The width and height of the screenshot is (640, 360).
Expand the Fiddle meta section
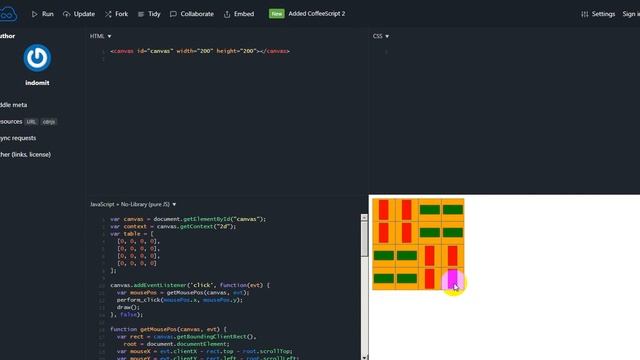pyautogui.click(x=13, y=105)
